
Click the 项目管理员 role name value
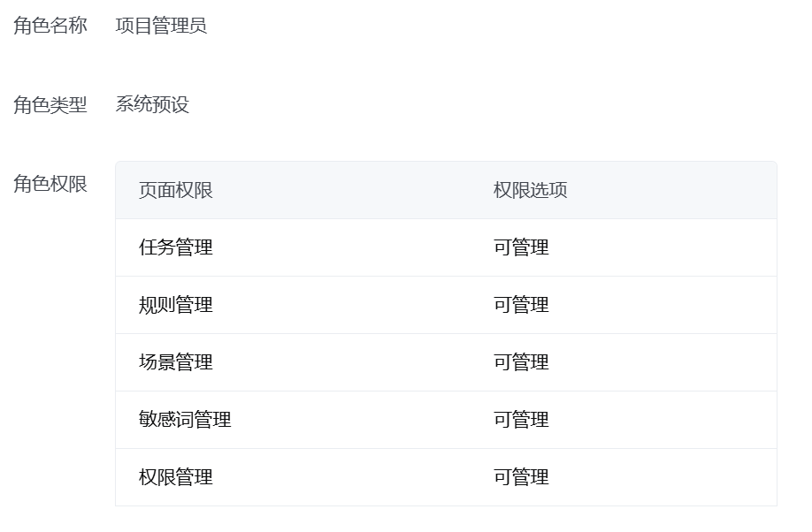[x=161, y=26]
